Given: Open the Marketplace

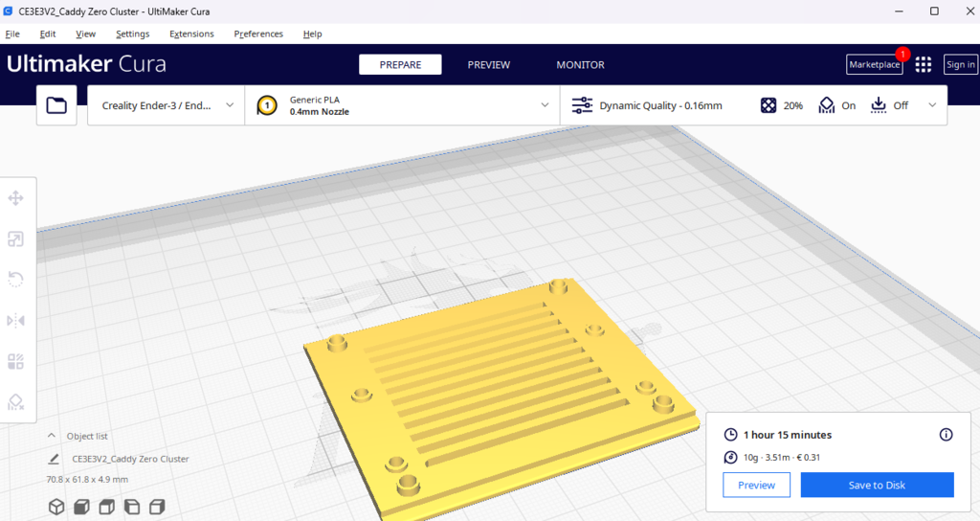Looking at the screenshot, I should coord(875,64).
